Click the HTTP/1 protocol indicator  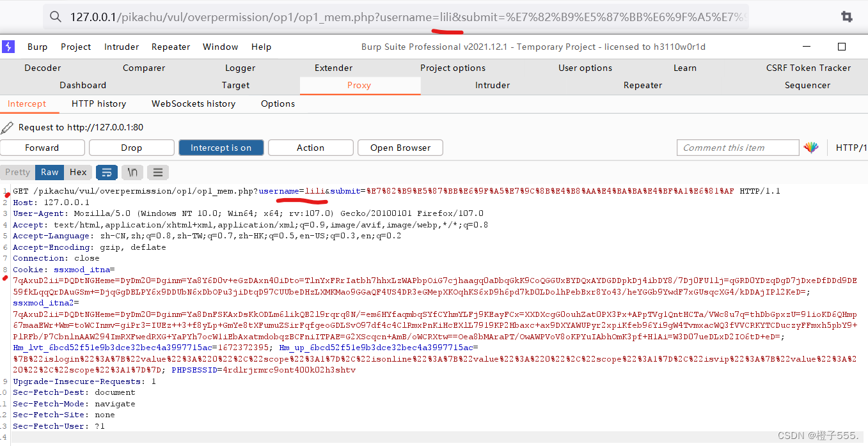pyautogui.click(x=851, y=148)
